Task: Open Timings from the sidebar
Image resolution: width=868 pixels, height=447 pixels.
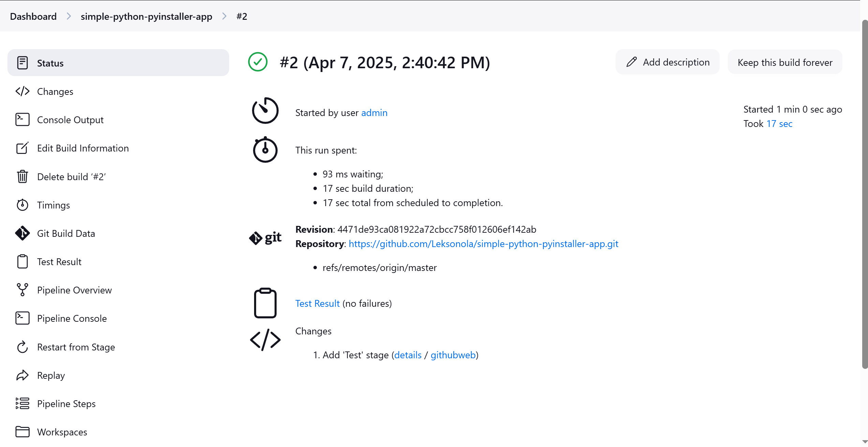Action: 118,205
